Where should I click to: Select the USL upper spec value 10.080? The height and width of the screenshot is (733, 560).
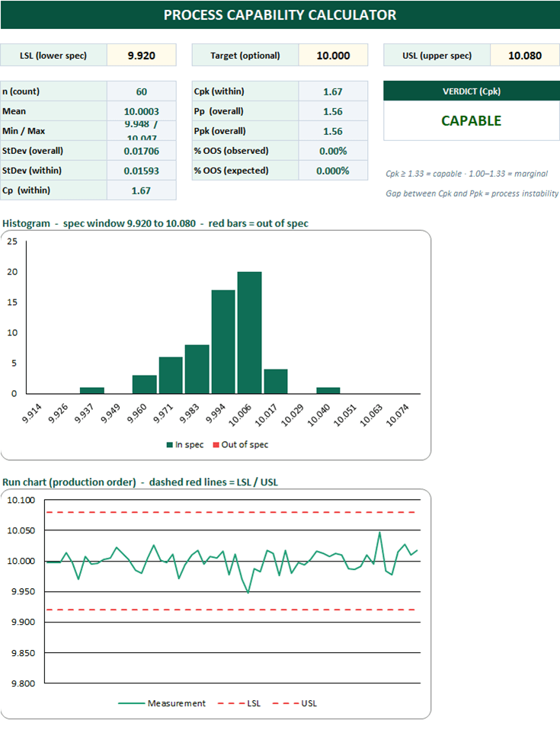(524, 55)
